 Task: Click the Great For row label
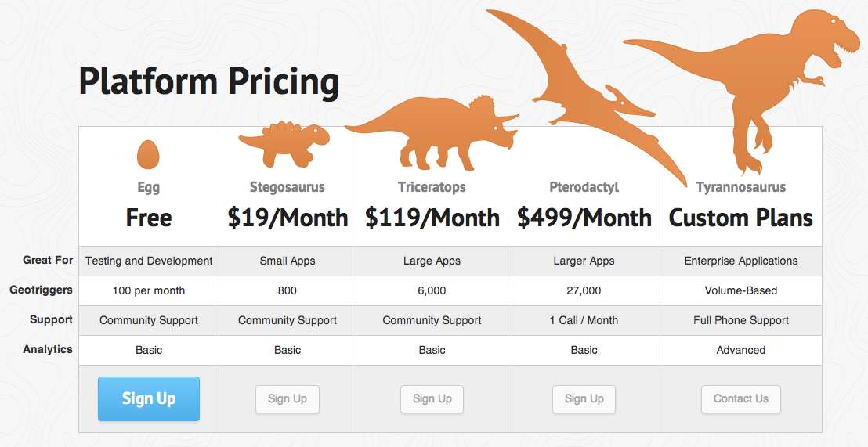point(48,260)
